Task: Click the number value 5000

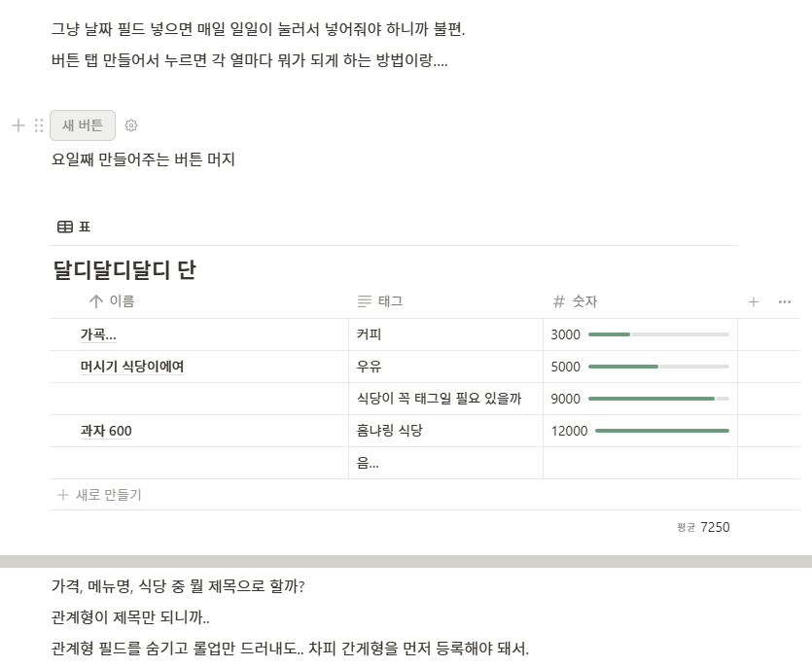Action: pos(566,368)
